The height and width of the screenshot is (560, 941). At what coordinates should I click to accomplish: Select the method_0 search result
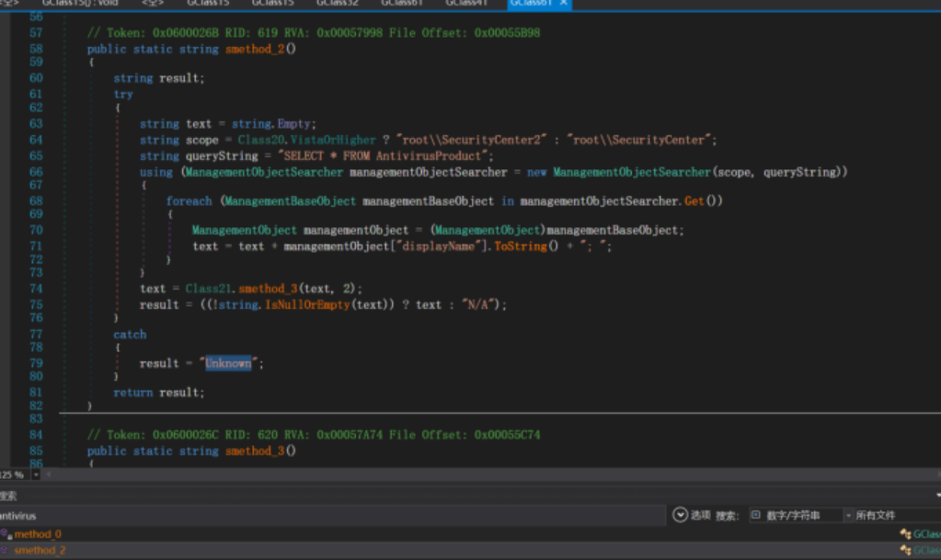pyautogui.click(x=38, y=534)
